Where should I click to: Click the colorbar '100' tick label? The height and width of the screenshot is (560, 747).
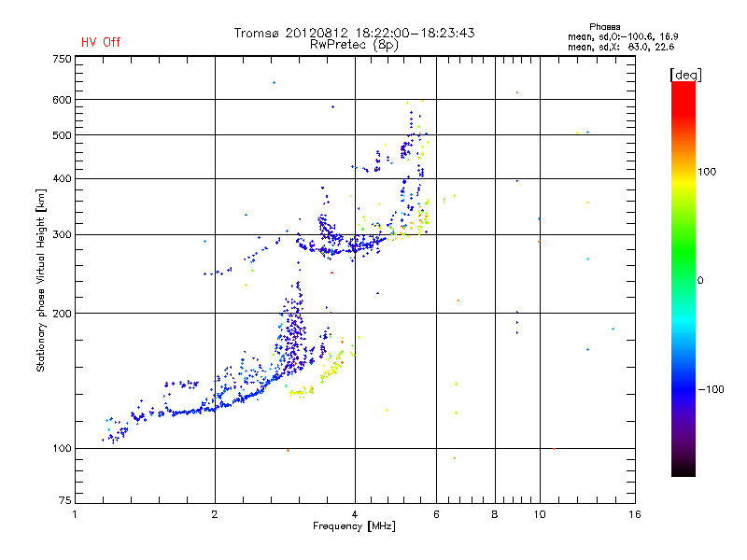[x=707, y=172]
